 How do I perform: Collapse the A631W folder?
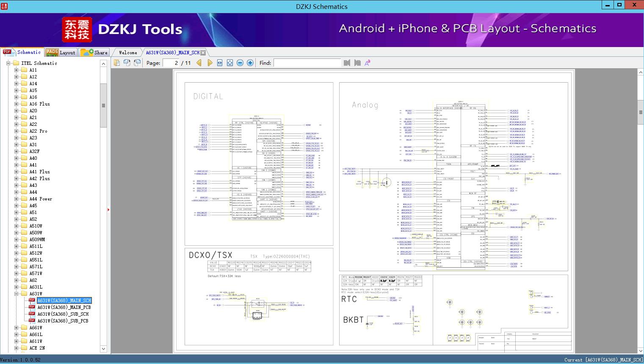17,294
